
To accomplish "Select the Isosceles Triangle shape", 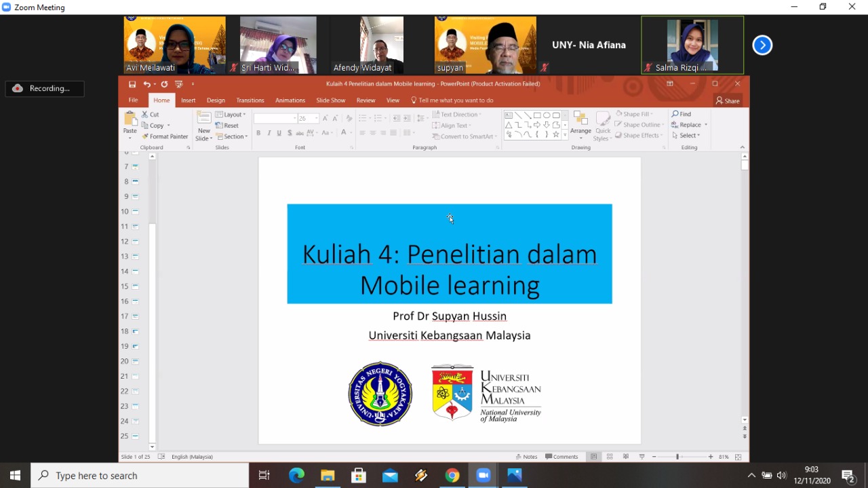I will (509, 125).
